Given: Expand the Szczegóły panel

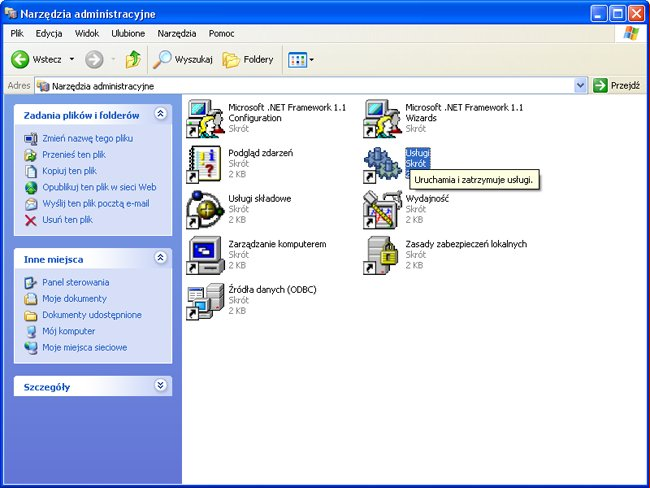Looking at the screenshot, I should coord(160,385).
